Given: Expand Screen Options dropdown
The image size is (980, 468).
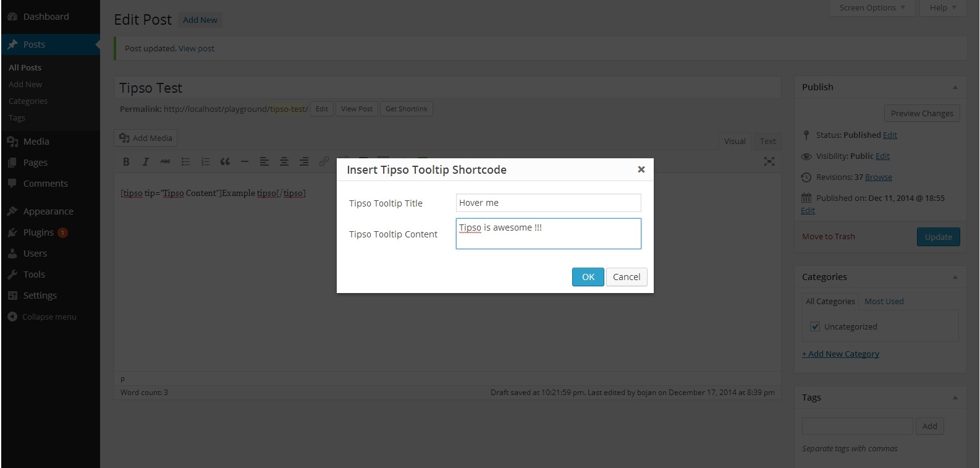Looking at the screenshot, I should (x=872, y=8).
